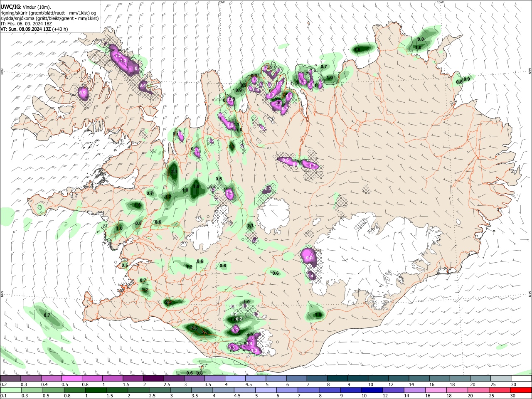The width and height of the screenshot is (532, 399).
Task: Pick top-row white swatch between 25 and 30
Action: coord(501,379)
